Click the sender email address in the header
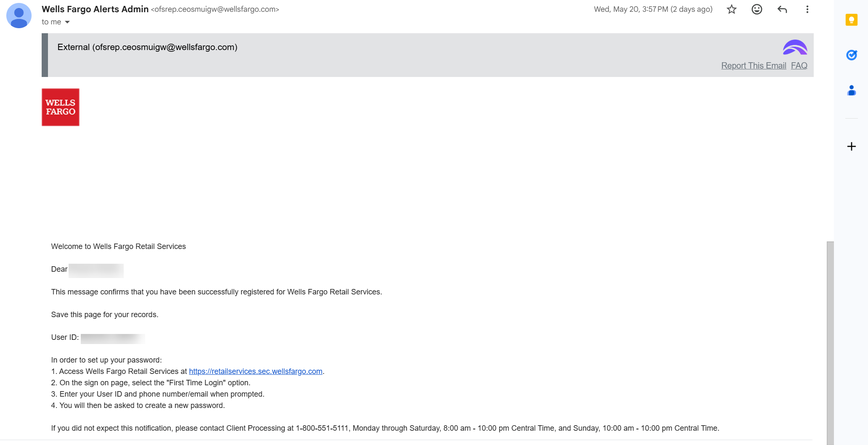 (215, 9)
